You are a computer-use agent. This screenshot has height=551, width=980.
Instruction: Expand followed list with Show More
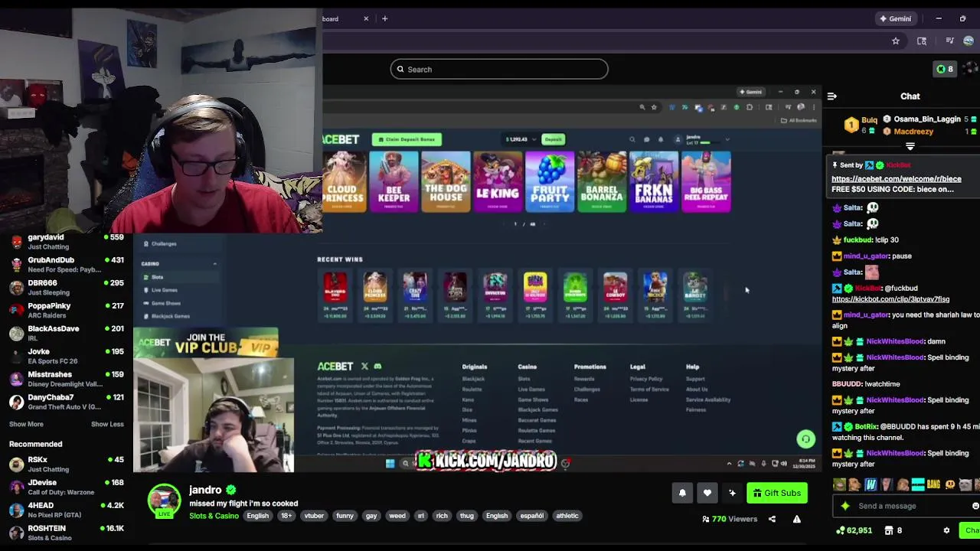26,424
